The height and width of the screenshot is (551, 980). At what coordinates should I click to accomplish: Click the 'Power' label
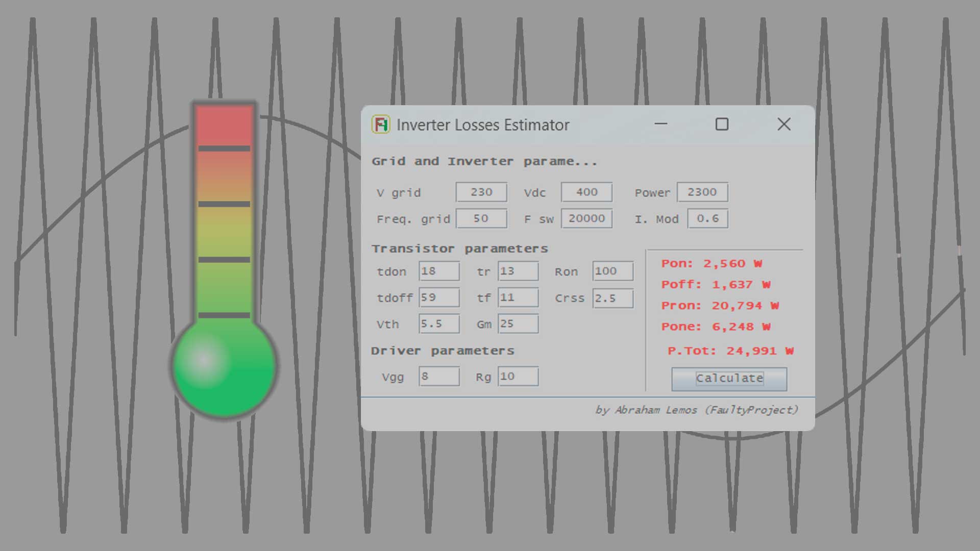click(652, 193)
